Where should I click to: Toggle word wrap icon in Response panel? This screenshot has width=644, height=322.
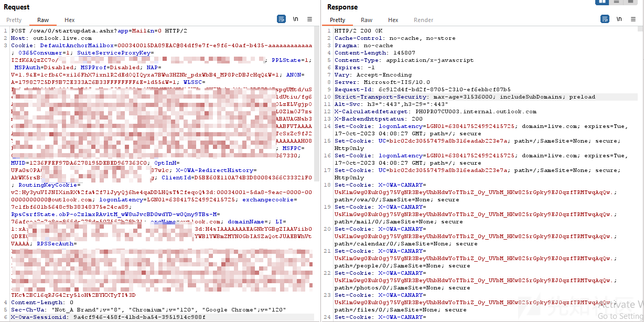click(605, 19)
